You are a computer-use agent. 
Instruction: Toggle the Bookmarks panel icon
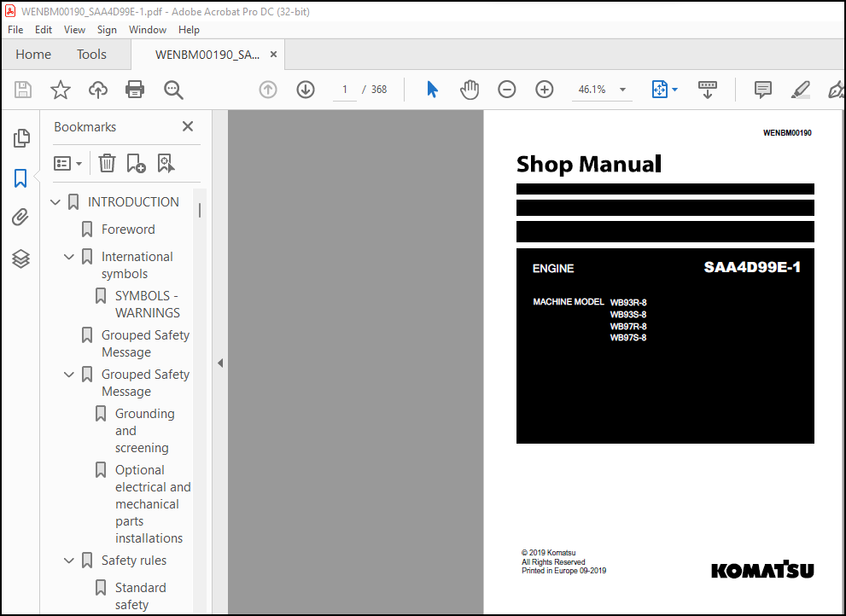(x=20, y=178)
